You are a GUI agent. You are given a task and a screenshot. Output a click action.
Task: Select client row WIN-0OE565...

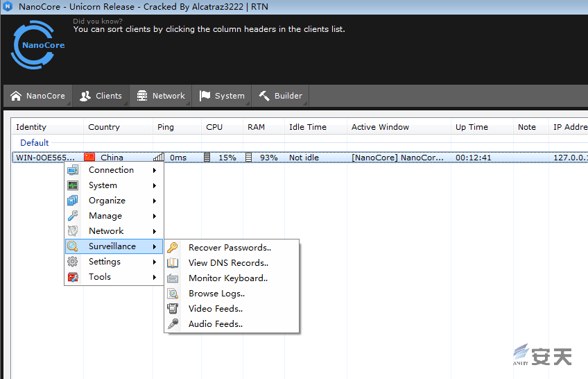pyautogui.click(x=300, y=158)
